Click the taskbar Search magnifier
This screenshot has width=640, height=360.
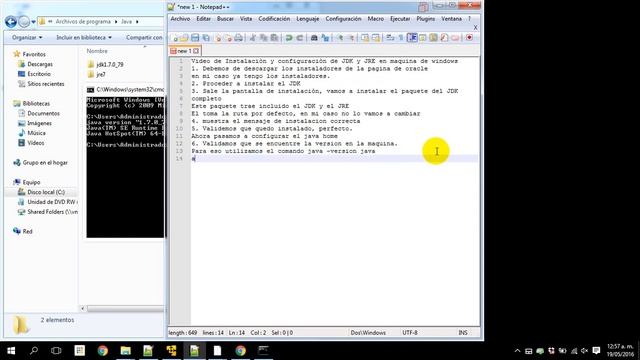(x=34, y=351)
